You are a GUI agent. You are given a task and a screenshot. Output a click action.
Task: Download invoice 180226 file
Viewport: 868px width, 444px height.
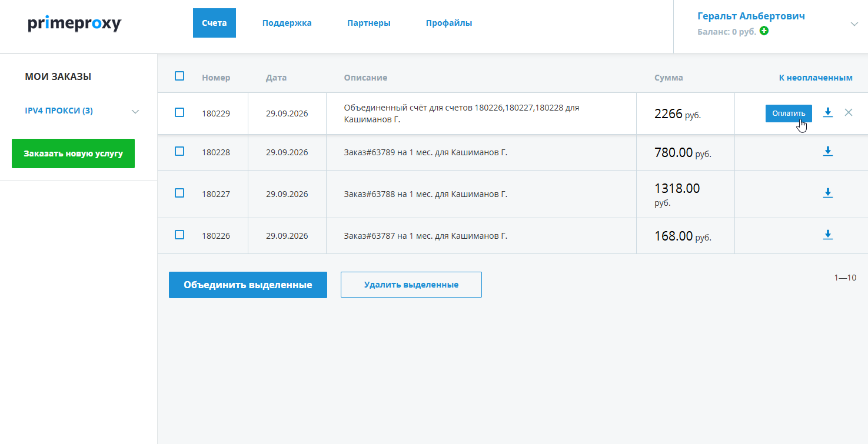pyautogui.click(x=828, y=235)
